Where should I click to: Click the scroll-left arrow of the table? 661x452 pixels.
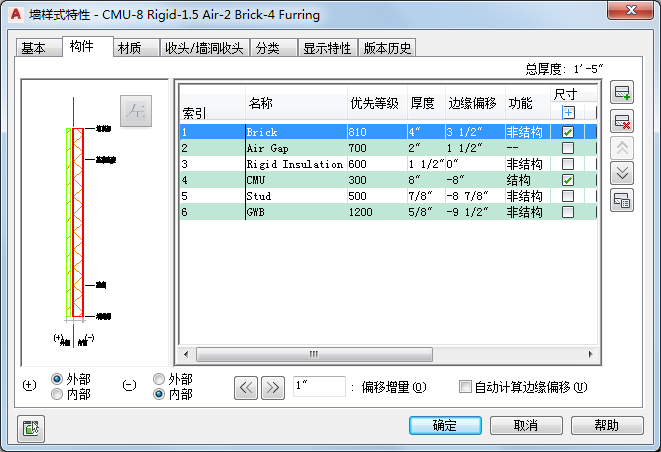click(x=186, y=354)
